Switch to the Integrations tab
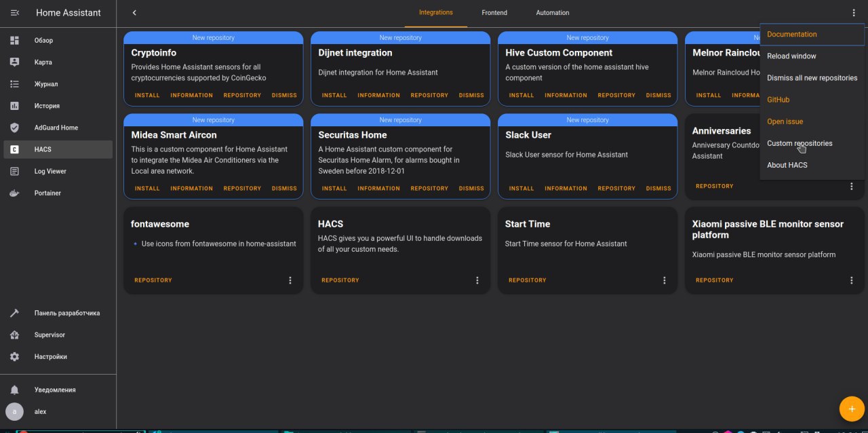Image resolution: width=868 pixels, height=433 pixels. [436, 13]
